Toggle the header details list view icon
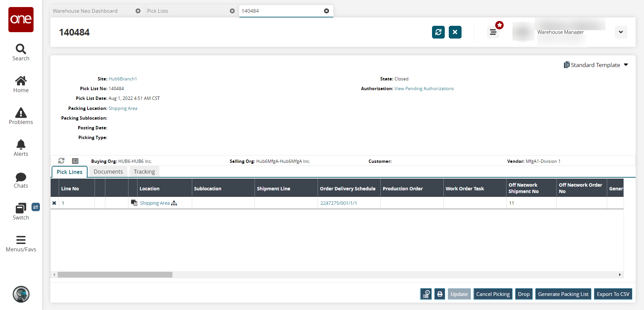Screen dimensions: 644x310 pos(75,161)
